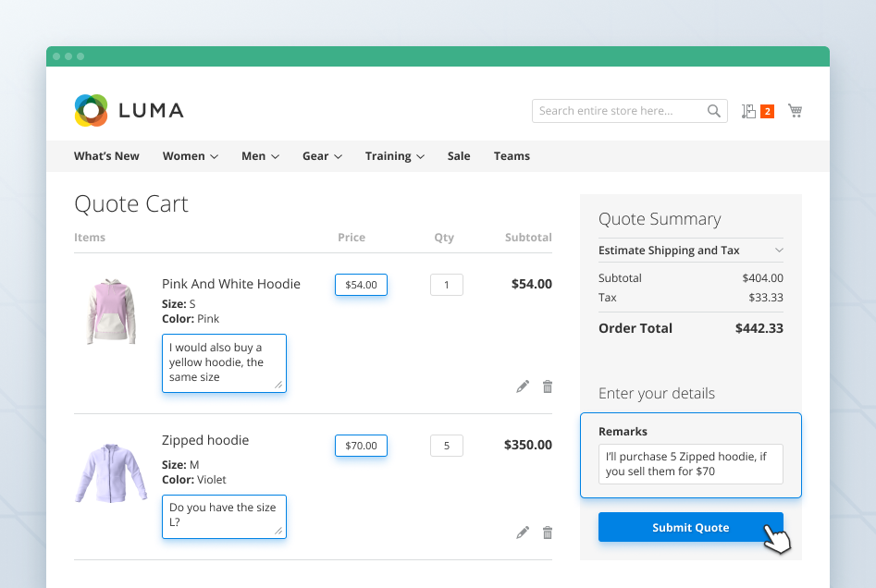Click the Remarks text box

pos(690,464)
